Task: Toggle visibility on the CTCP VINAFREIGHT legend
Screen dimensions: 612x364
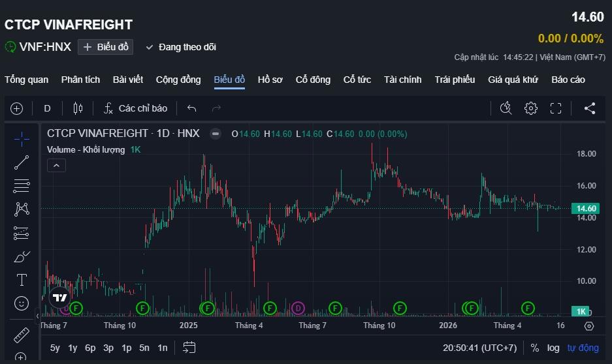Action: pos(215,134)
